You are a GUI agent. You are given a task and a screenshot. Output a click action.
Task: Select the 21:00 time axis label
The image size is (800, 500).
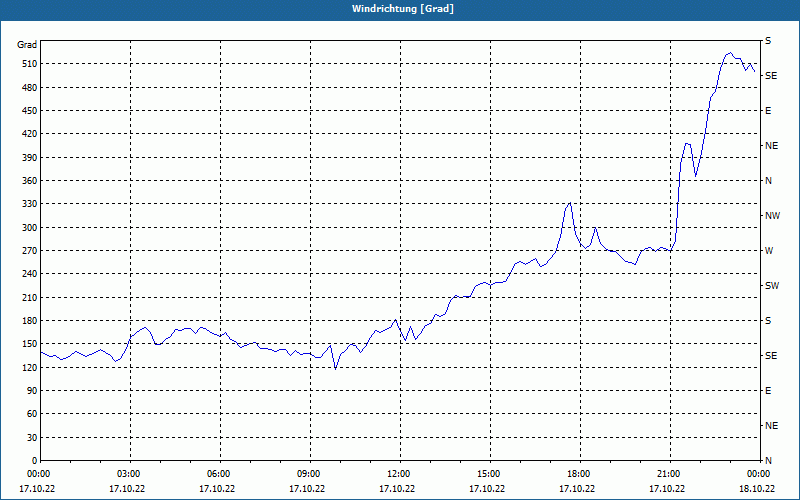tap(668, 474)
